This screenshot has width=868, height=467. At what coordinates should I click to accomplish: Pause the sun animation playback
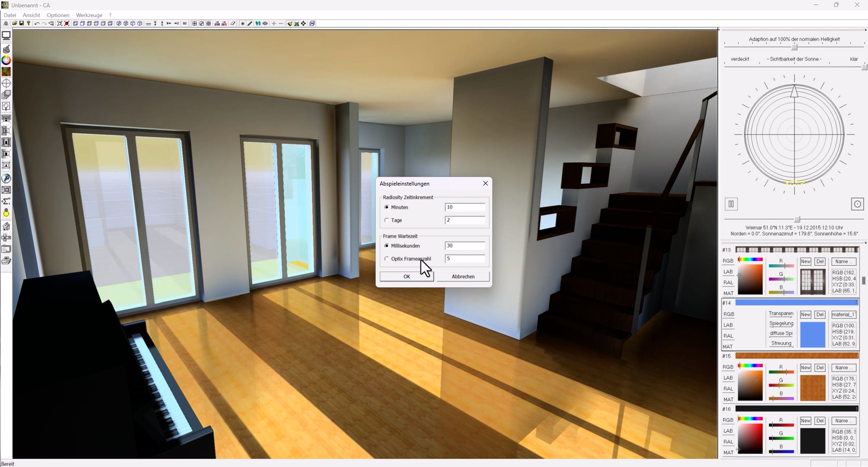[x=731, y=204]
